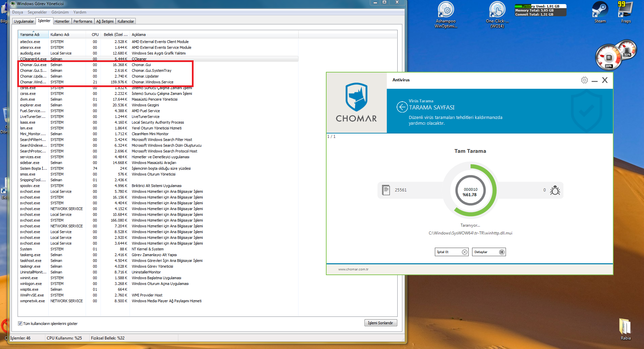Select Mini_Monitor process row
The width and height of the screenshot is (644, 349).
tap(158, 134)
